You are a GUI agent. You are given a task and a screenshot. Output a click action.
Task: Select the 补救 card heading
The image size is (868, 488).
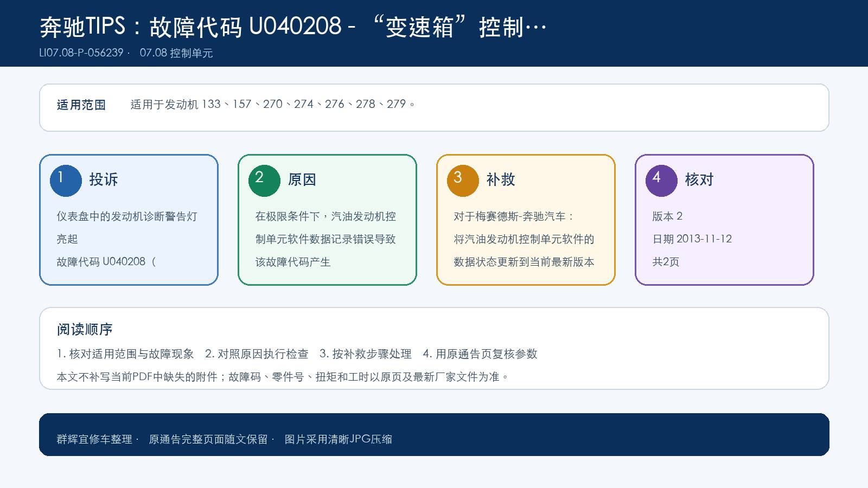point(501,179)
